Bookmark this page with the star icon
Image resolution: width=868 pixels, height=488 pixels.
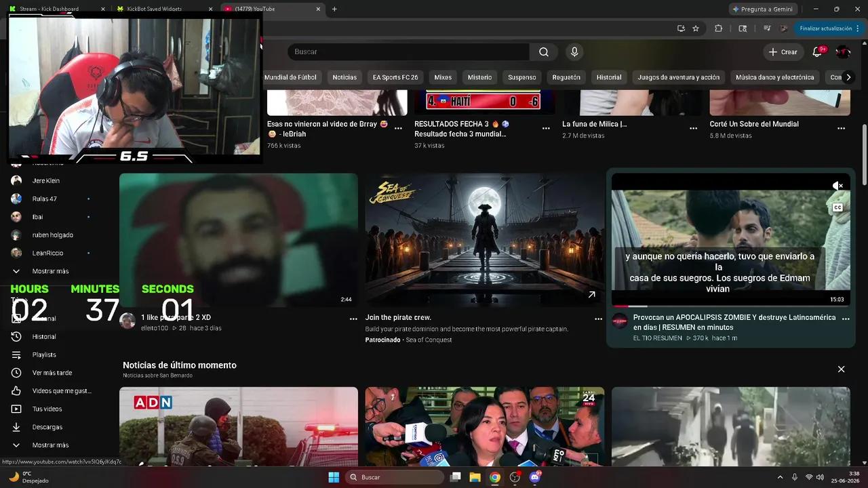[696, 28]
